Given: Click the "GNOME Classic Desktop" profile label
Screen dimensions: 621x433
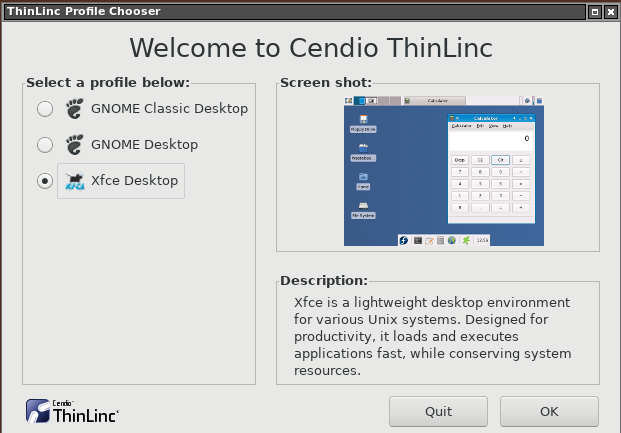Looking at the screenshot, I should pos(169,108).
